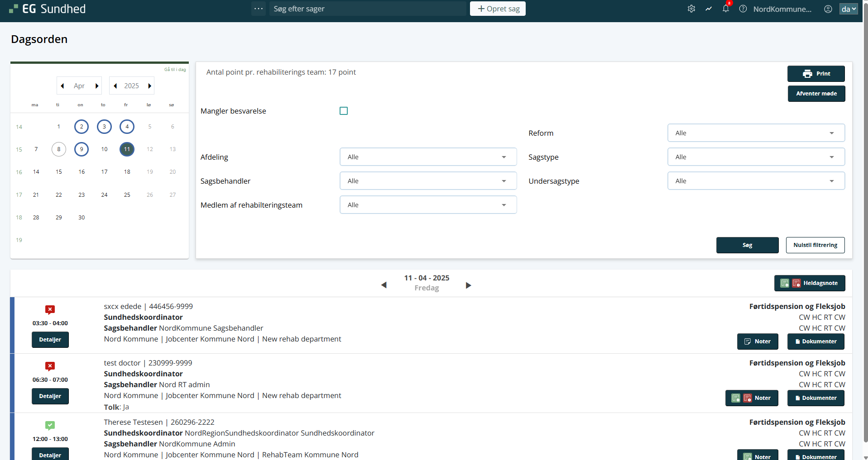
Task: Open the user profile icon
Action: (x=828, y=9)
